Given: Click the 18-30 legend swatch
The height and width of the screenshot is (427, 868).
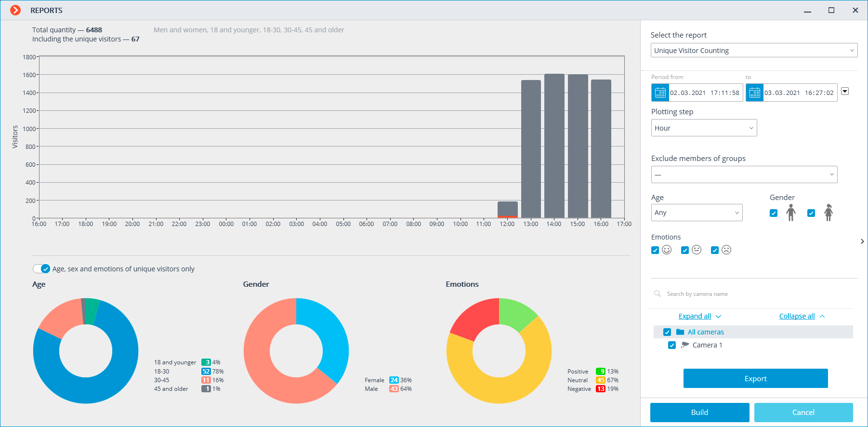Looking at the screenshot, I should click(206, 371).
